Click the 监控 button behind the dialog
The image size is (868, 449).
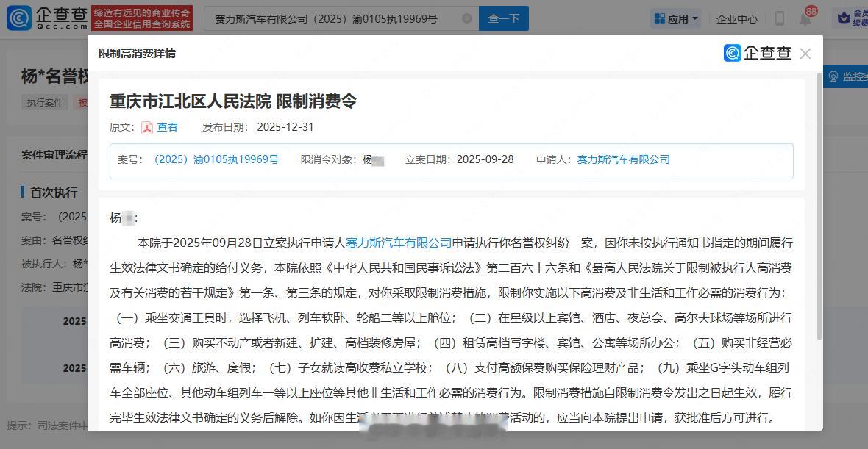point(846,77)
